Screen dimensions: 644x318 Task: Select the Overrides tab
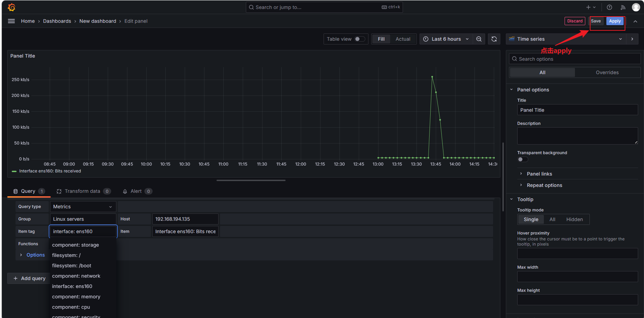(x=607, y=72)
